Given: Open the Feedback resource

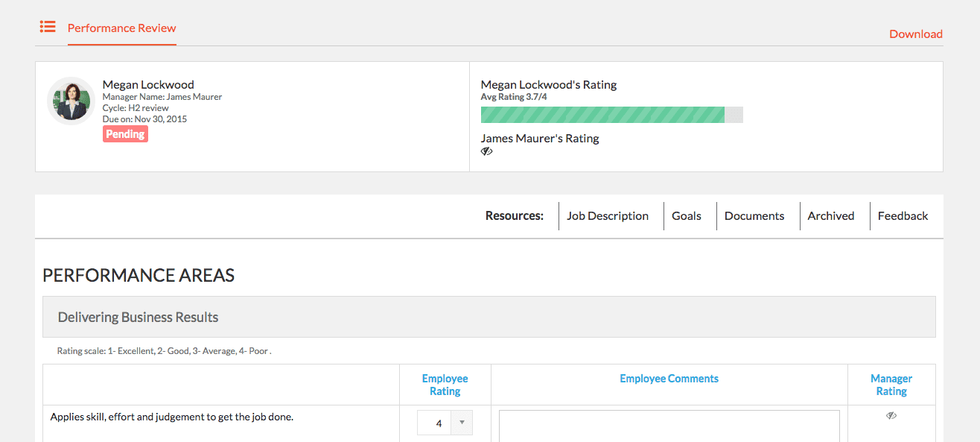Looking at the screenshot, I should 903,216.
